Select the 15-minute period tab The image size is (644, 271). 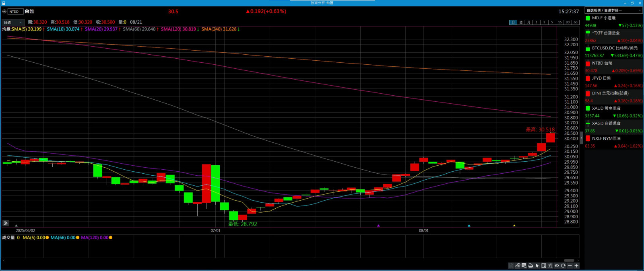point(559,22)
